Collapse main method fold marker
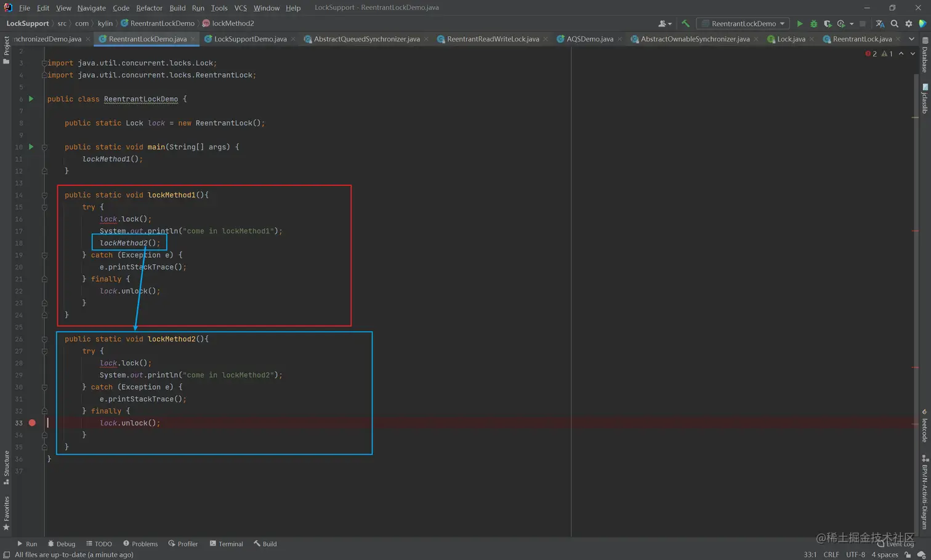This screenshot has height=560, width=931. [x=44, y=147]
